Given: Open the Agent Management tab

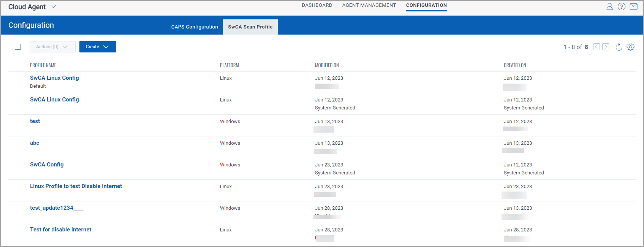Looking at the screenshot, I should coord(369,5).
